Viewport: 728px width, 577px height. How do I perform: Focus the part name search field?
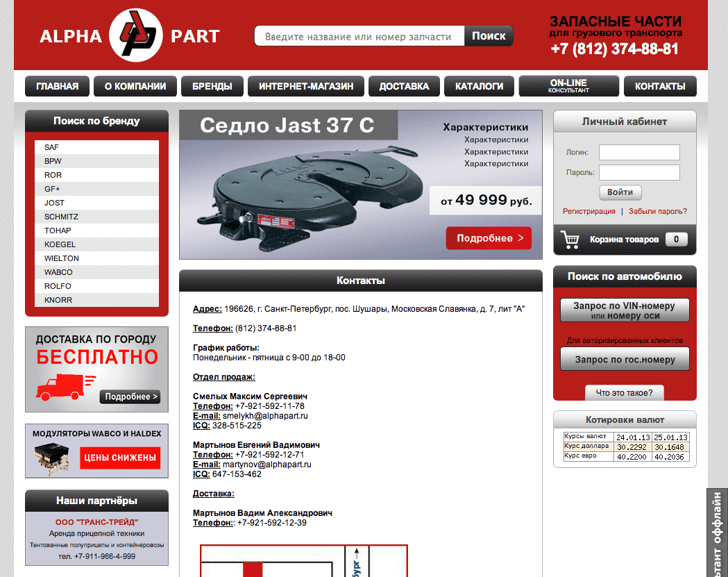(x=359, y=36)
